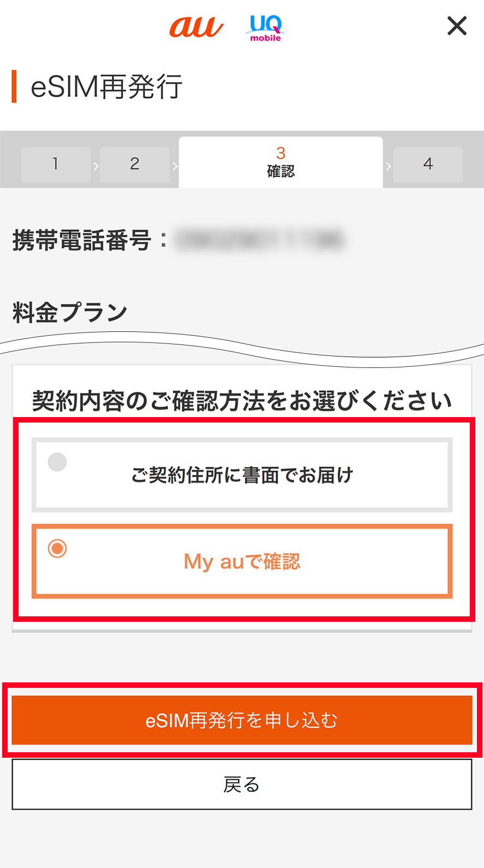Select step 3 確認 tab

click(x=281, y=162)
